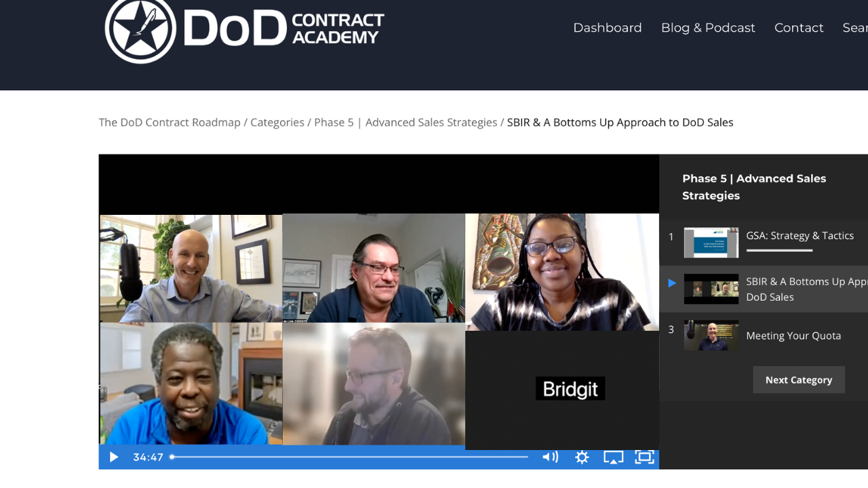This screenshot has height=488, width=868.
Task: Open the Dashboard menu item
Action: point(608,28)
